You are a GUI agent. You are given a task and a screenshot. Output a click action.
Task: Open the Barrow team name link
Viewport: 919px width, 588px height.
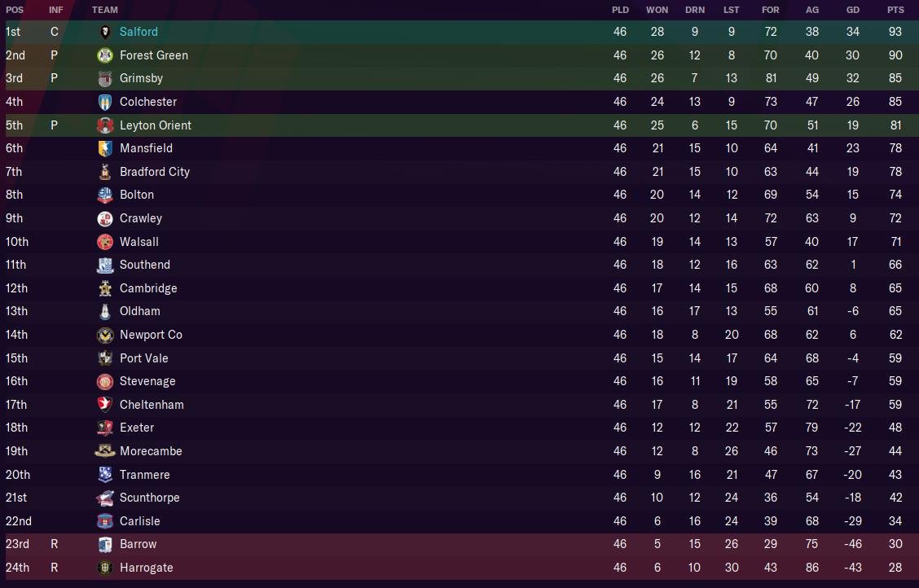[138, 544]
